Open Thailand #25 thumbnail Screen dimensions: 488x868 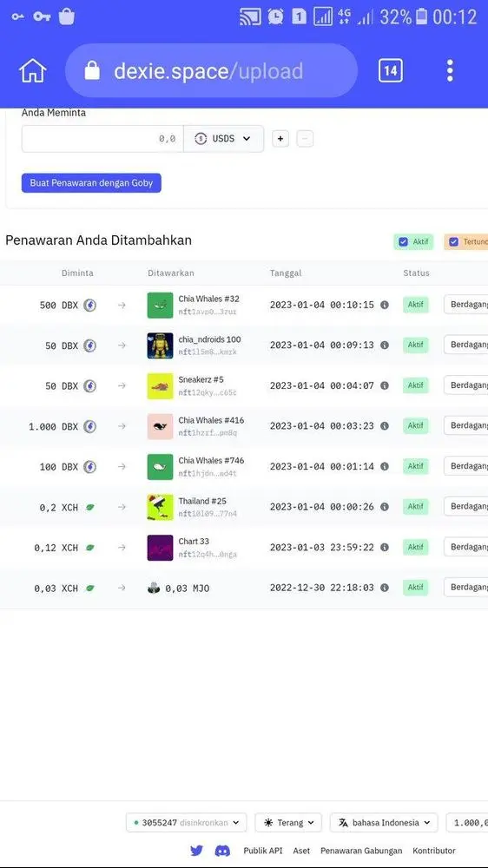160,507
